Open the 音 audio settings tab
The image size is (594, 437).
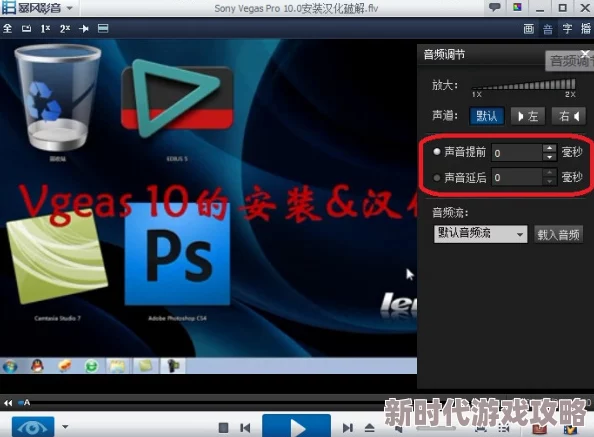point(548,29)
